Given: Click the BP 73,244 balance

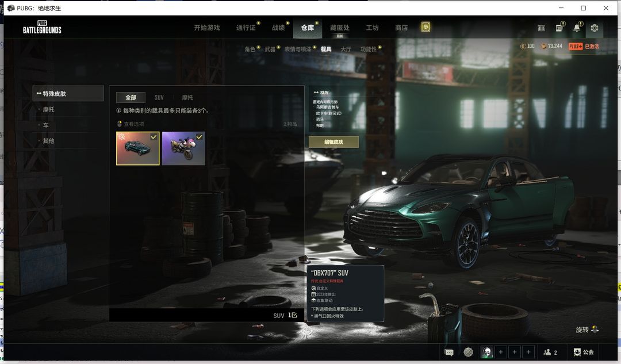Looking at the screenshot, I should pos(551,47).
